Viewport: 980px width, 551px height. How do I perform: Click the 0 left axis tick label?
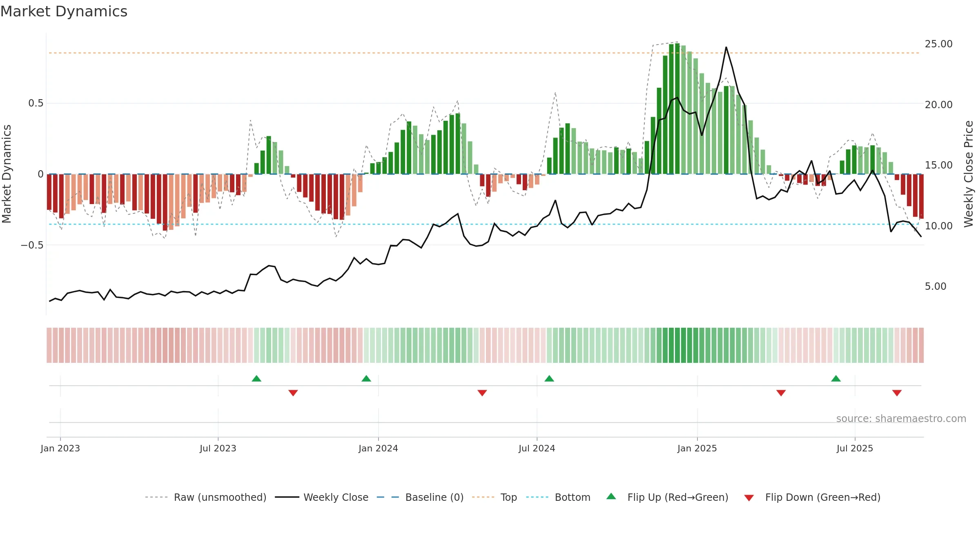[40, 174]
